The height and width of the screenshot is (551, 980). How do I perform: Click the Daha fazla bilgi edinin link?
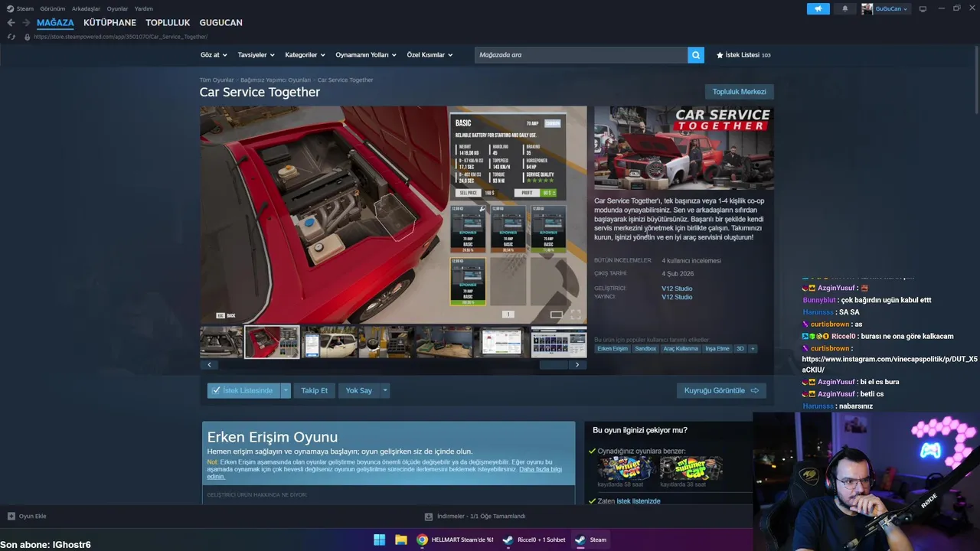pos(384,473)
